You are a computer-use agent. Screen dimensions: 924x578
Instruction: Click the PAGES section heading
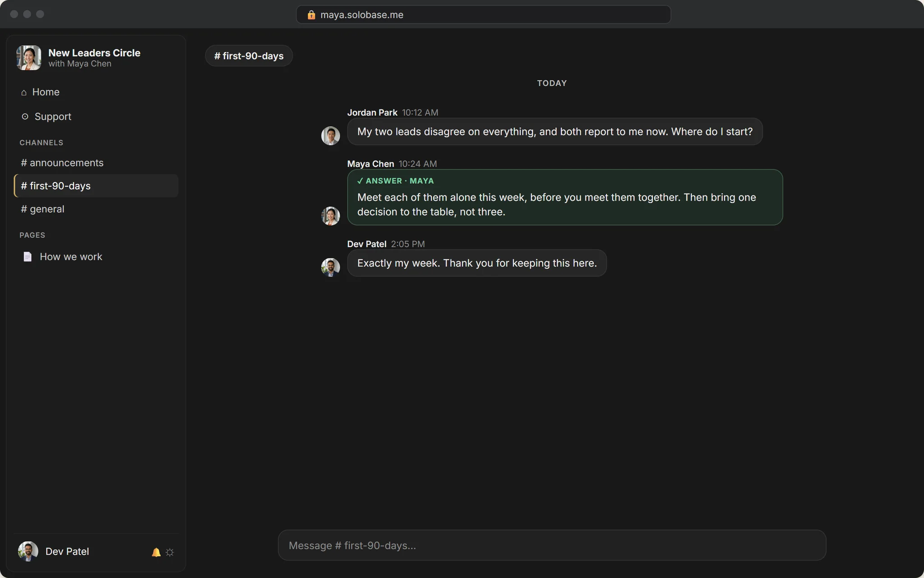[x=32, y=235]
